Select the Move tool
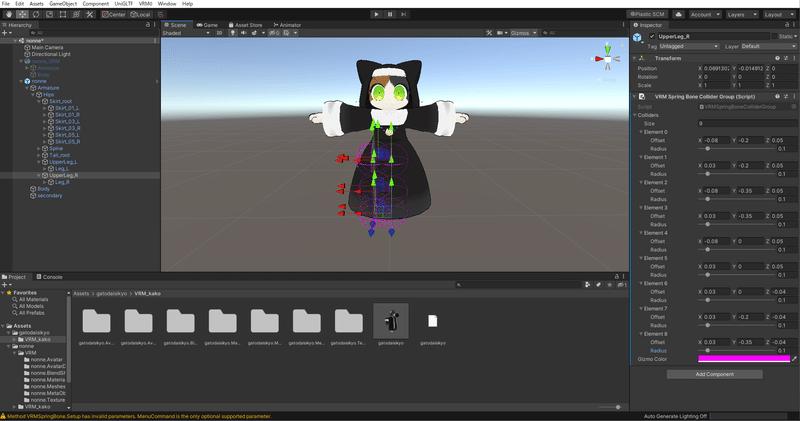This screenshot has height=421, width=800. [x=22, y=14]
